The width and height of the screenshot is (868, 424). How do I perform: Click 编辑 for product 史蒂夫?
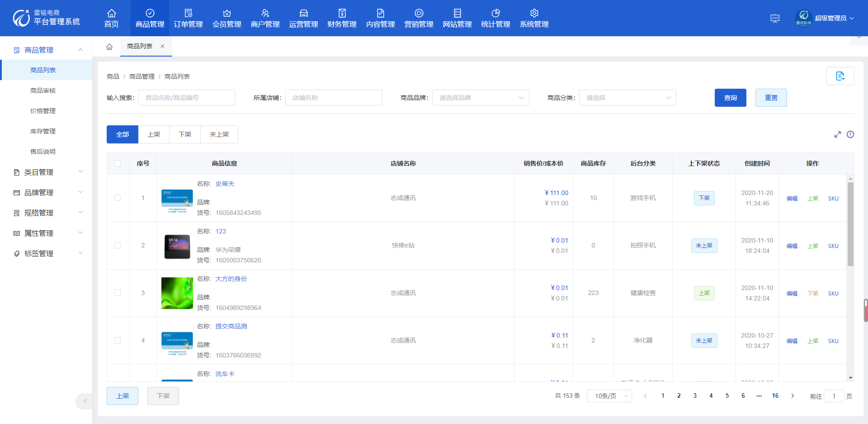tap(792, 198)
